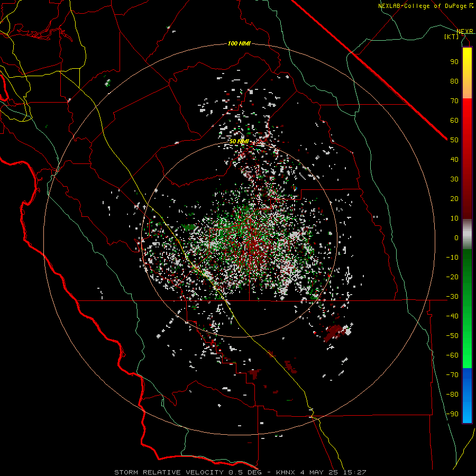Click the -50 value on the velocity scale
Viewport: 476px width, 476px height.
(452, 336)
